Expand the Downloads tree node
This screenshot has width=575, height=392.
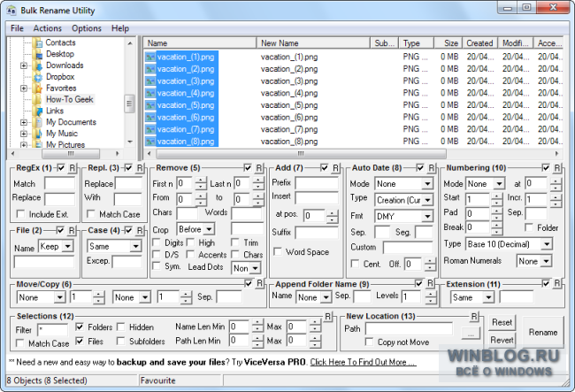coord(24,65)
